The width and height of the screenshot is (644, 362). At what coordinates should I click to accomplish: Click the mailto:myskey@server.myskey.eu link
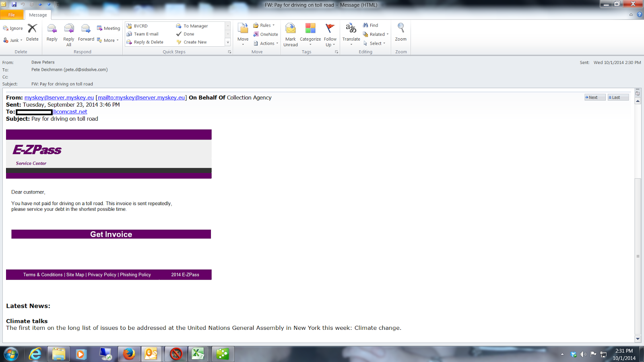141,98
